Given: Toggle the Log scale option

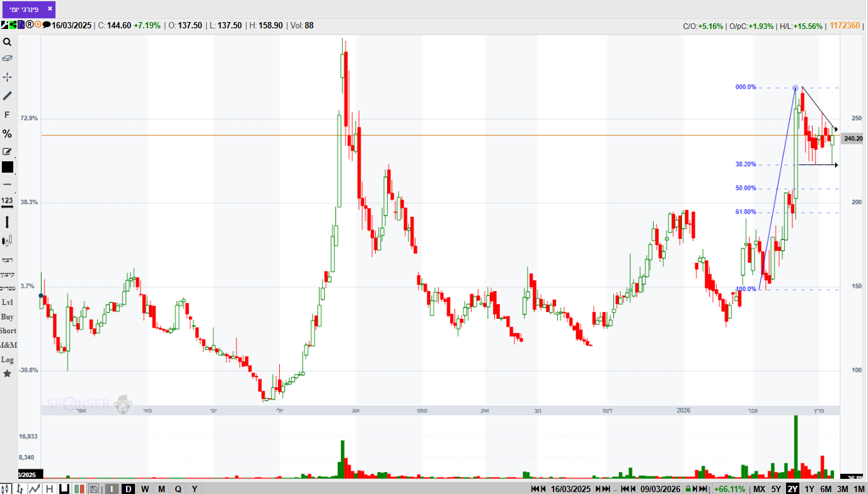Looking at the screenshot, I should click(7, 360).
